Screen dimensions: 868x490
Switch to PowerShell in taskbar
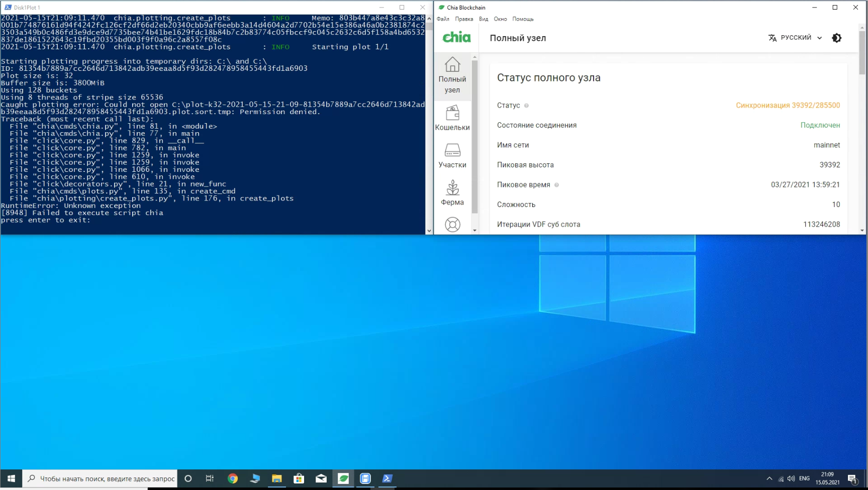[388, 478]
